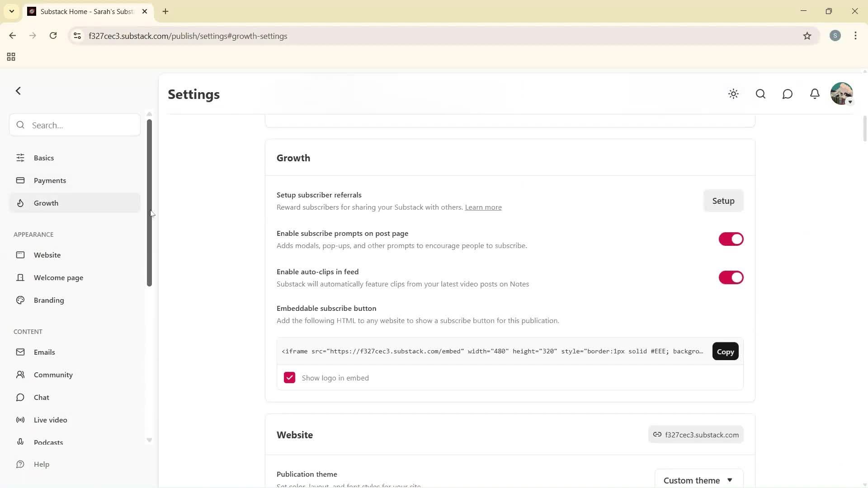Open the Emails content section

click(45, 352)
